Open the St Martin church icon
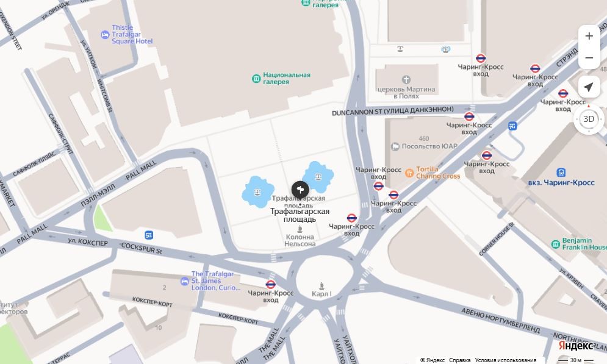Image resolution: width=607 pixels, height=364 pixels. pyautogui.click(x=406, y=80)
